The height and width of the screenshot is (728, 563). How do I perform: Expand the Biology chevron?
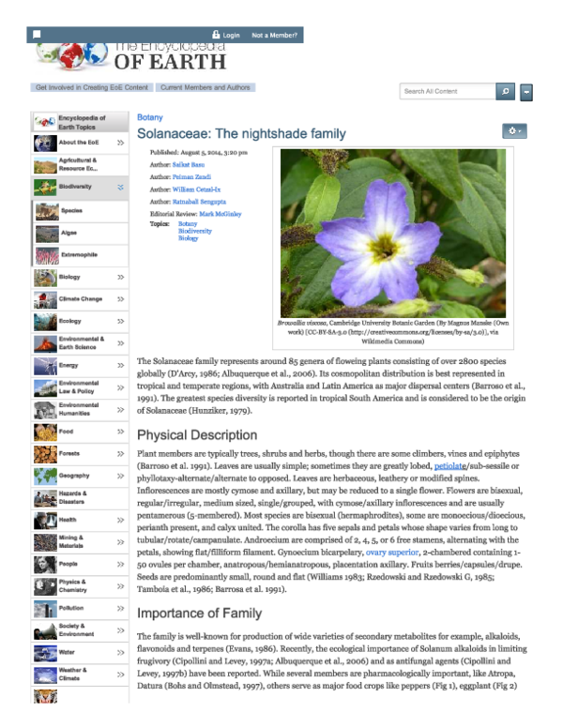(121, 277)
